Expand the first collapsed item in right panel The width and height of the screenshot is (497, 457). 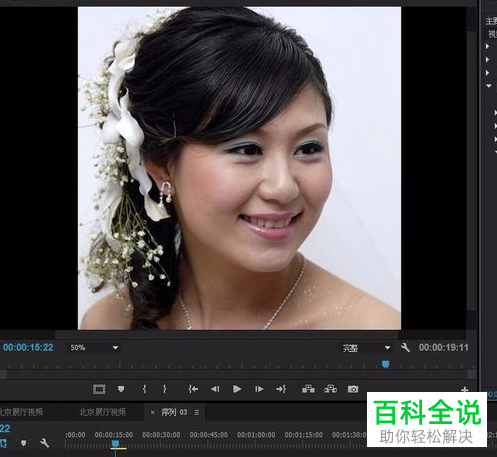(488, 46)
